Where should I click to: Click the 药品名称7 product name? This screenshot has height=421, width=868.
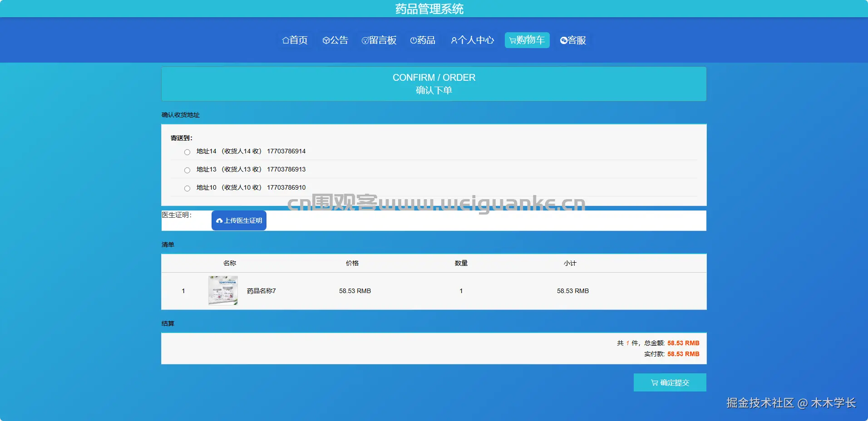pos(261,291)
